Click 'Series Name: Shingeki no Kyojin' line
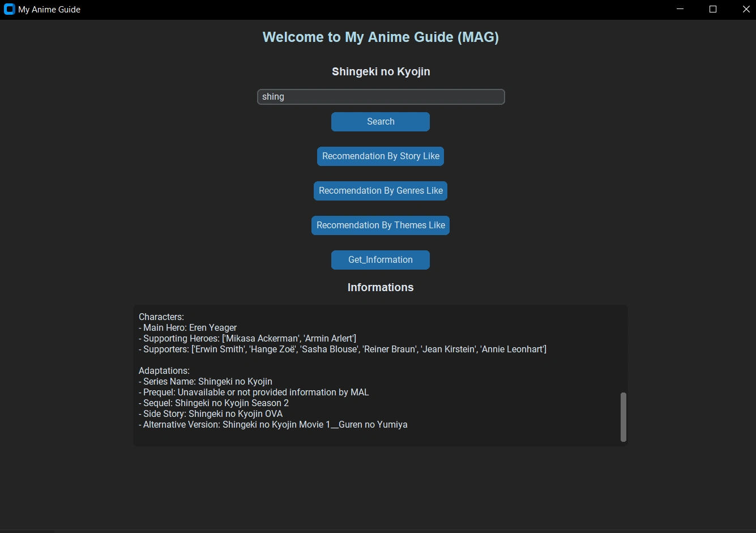The image size is (756, 533). point(206,381)
